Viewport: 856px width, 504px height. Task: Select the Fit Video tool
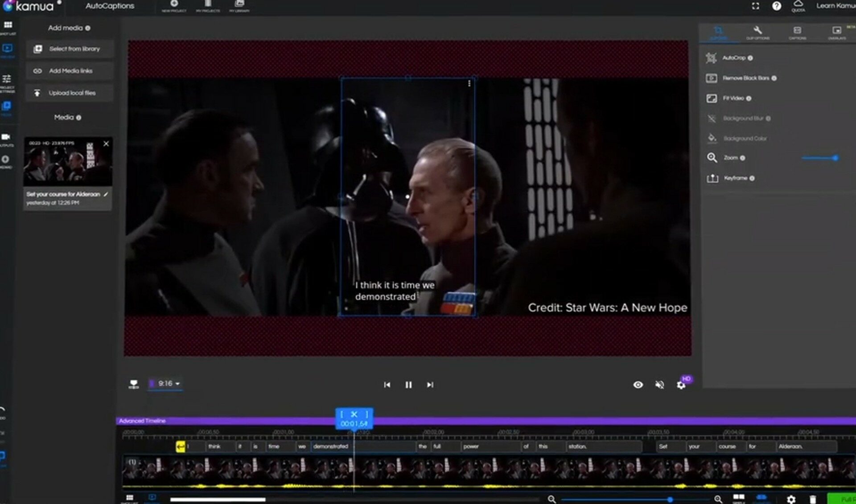pos(734,98)
